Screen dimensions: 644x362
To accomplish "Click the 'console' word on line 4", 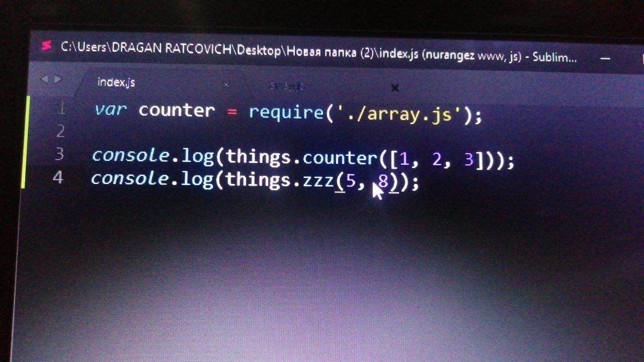I will (129, 178).
